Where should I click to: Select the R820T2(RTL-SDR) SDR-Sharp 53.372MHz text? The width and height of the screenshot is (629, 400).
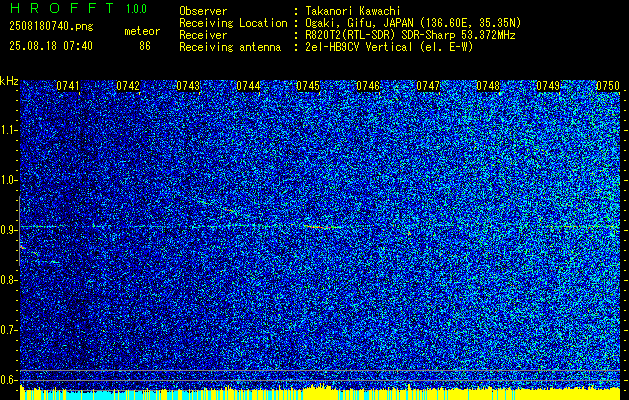tap(410, 35)
